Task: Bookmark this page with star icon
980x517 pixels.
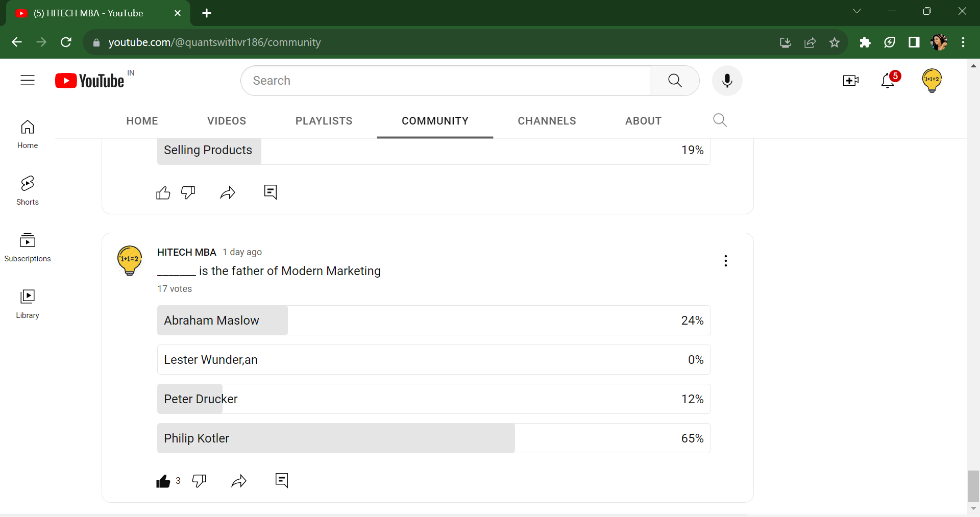Action: [x=835, y=42]
